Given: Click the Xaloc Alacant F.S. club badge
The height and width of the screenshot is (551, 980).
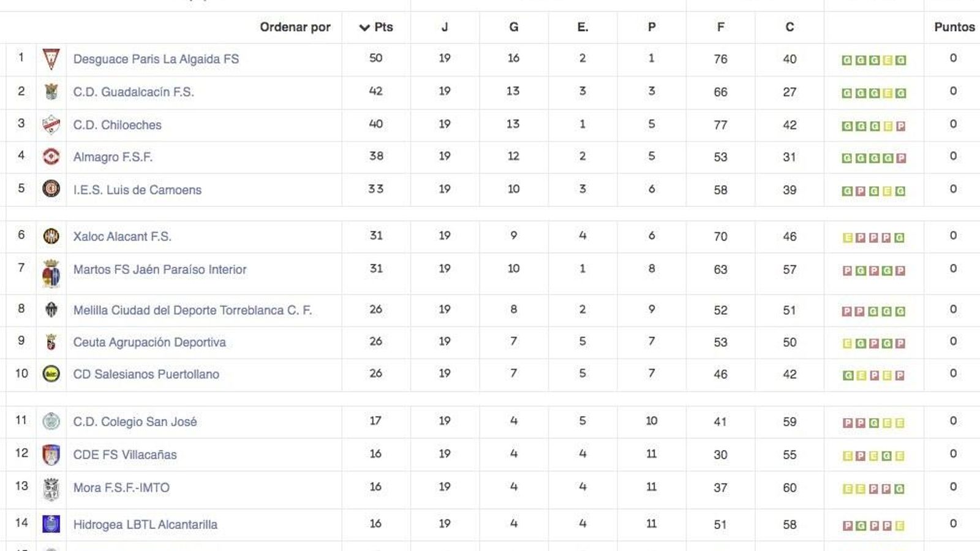Looking at the screenshot, I should 52,236.
